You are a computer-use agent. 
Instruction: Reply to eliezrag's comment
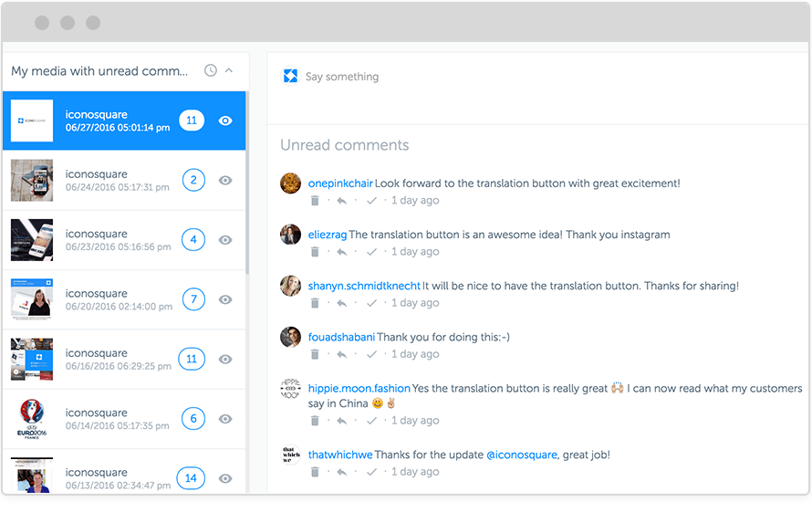click(x=341, y=252)
